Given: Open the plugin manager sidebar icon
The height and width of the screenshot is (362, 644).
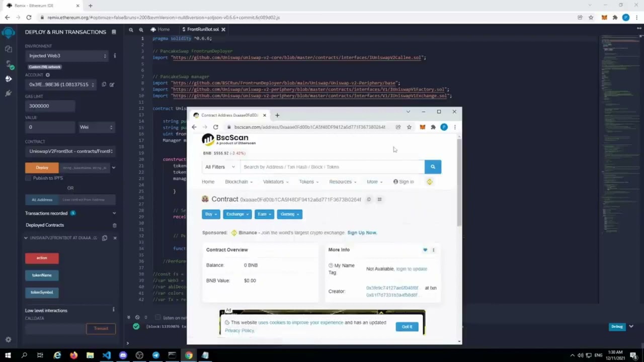Looking at the screenshot, I should tap(8, 93).
